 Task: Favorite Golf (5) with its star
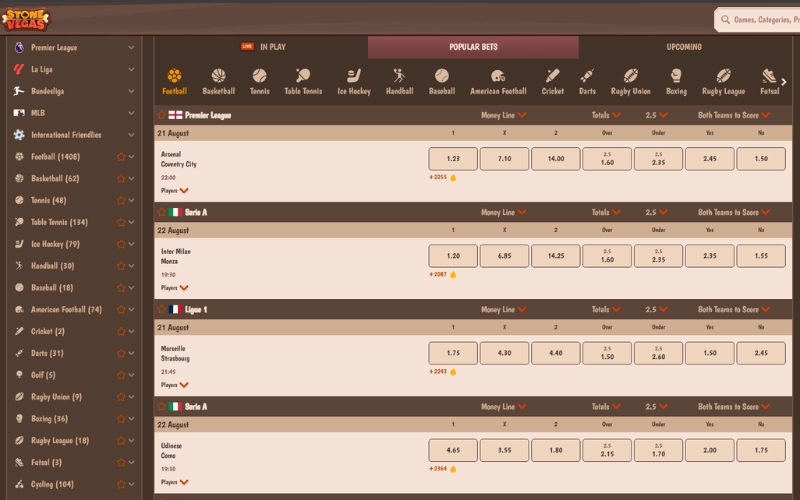pos(121,375)
